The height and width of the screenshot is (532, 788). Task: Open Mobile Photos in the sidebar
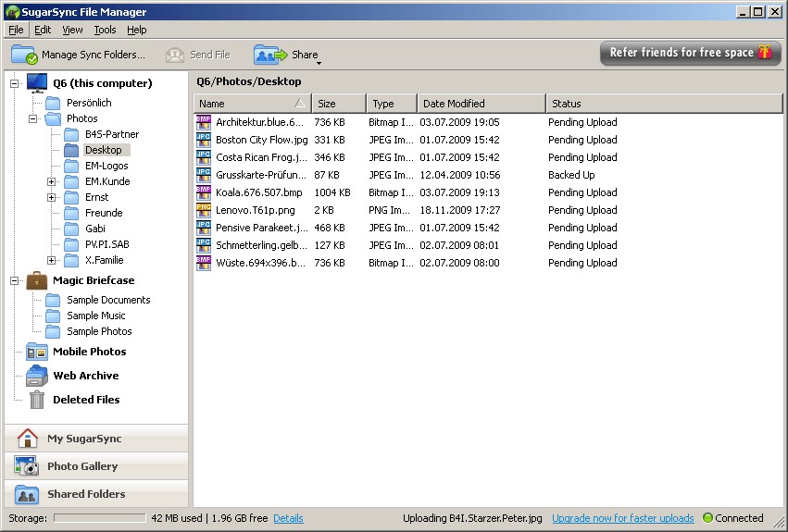pyautogui.click(x=89, y=352)
